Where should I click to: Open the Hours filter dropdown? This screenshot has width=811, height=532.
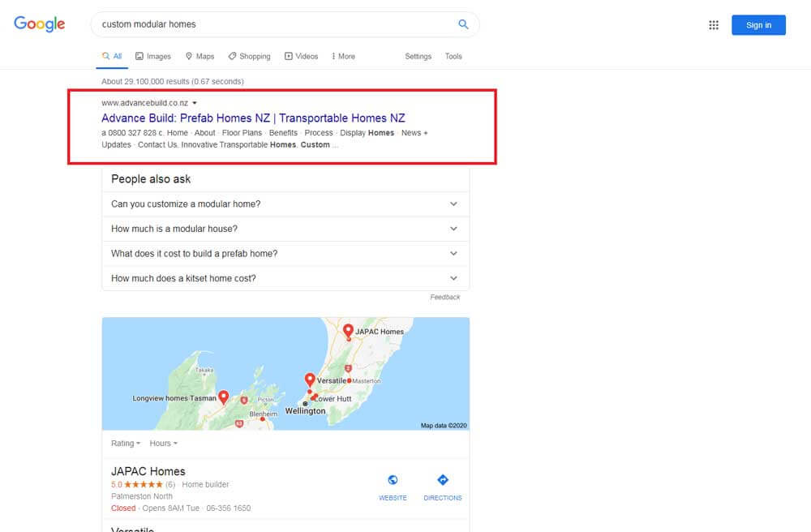pos(163,444)
